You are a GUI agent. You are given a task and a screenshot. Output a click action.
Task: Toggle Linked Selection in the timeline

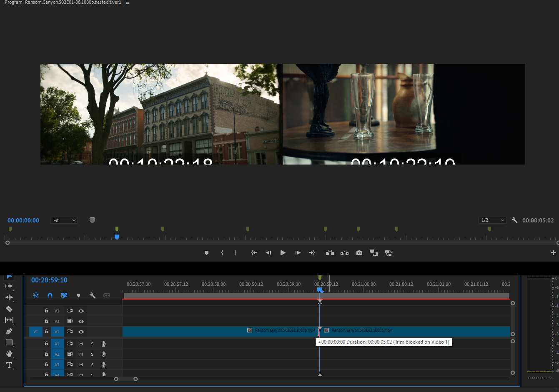coord(64,295)
